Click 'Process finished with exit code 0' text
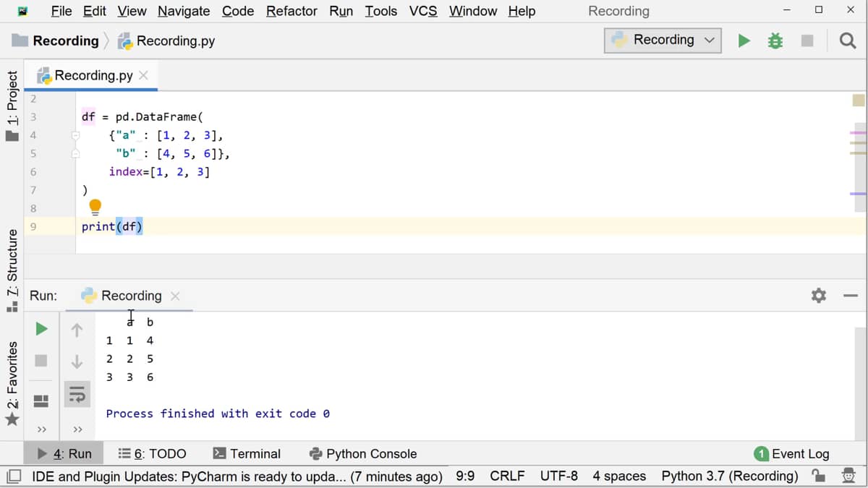This screenshot has height=488, width=868. click(x=218, y=414)
